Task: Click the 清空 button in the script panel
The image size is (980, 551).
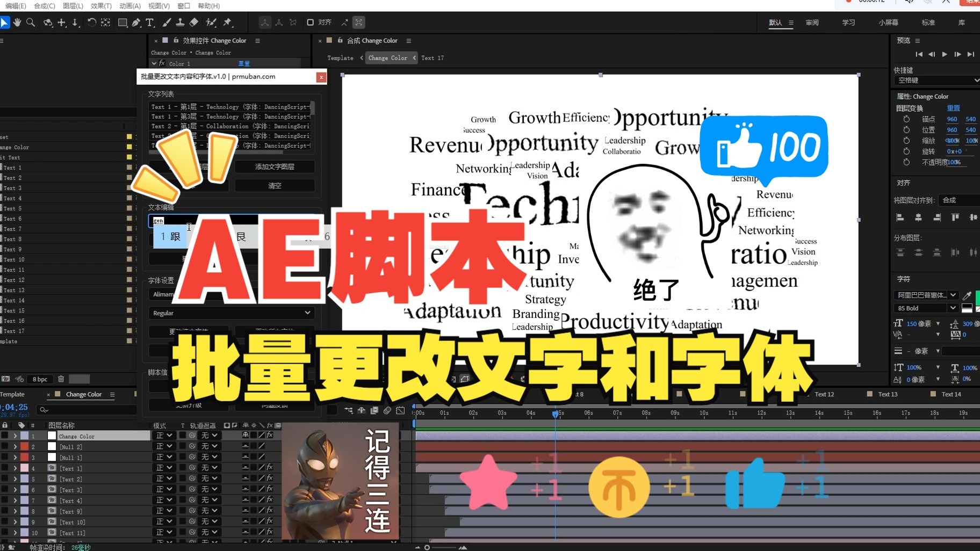Action: click(x=274, y=185)
